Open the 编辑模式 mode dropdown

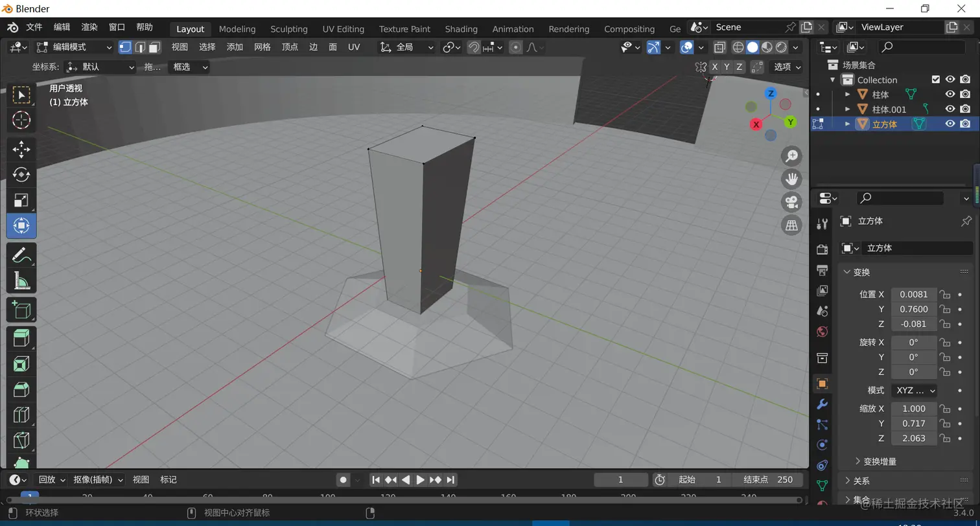75,47
